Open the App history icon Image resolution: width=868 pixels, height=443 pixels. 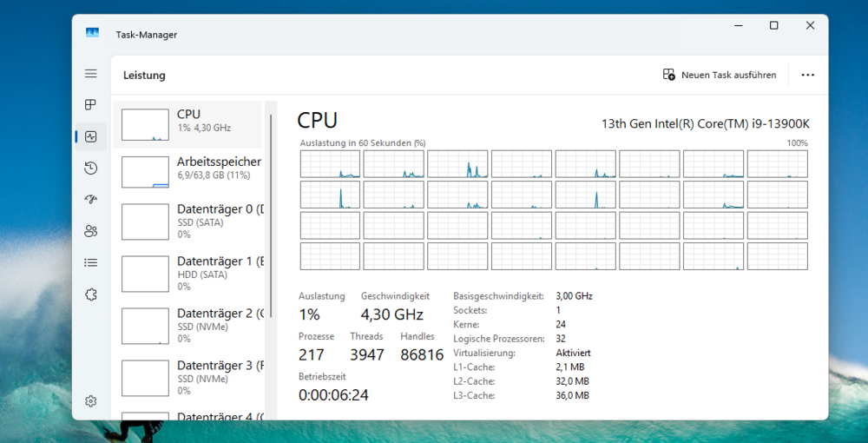pyautogui.click(x=91, y=169)
